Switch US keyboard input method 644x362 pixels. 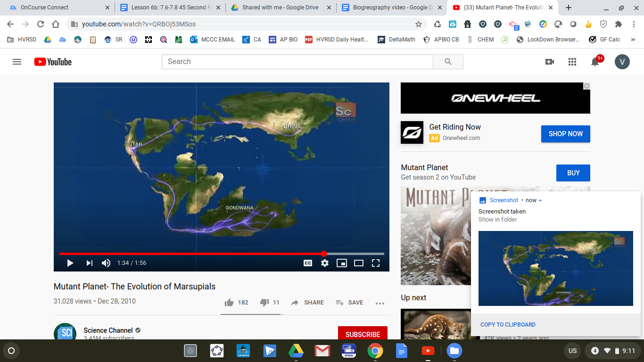[x=572, y=351]
